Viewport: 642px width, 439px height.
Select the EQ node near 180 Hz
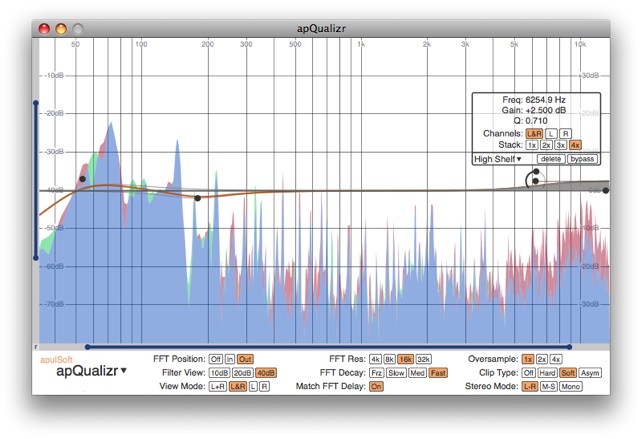198,198
